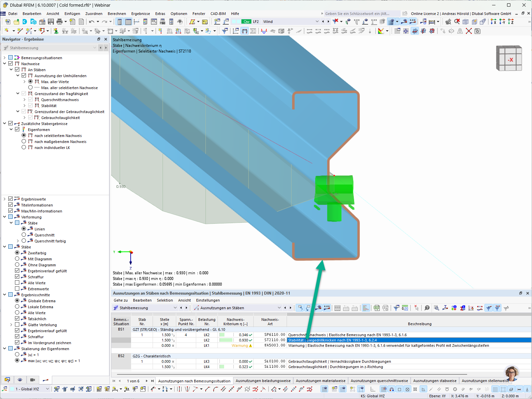Click the funnel filter icon in the table toolbar
The width and height of the screenshot is (532, 399).
click(396, 308)
